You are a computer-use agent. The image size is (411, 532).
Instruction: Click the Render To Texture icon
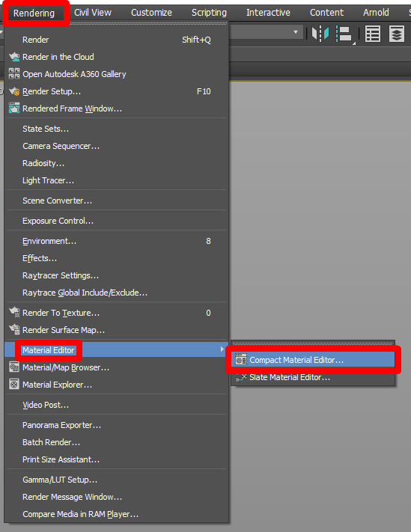click(x=14, y=312)
